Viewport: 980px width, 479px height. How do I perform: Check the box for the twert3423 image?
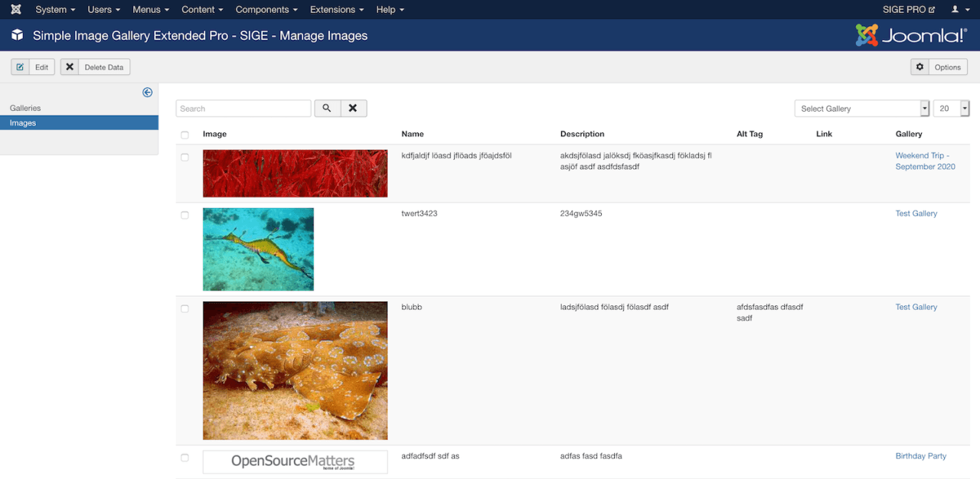coord(185,215)
